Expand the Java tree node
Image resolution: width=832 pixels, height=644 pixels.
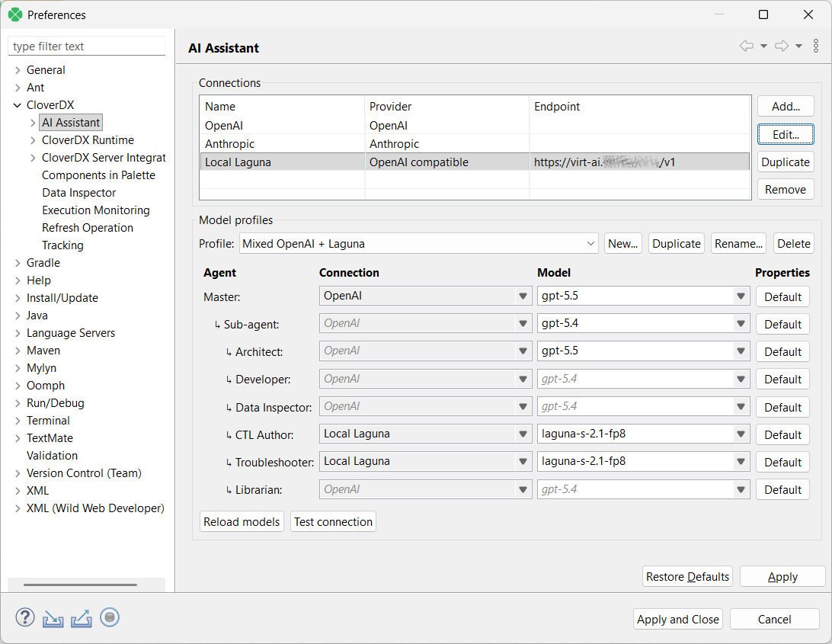pyautogui.click(x=18, y=316)
